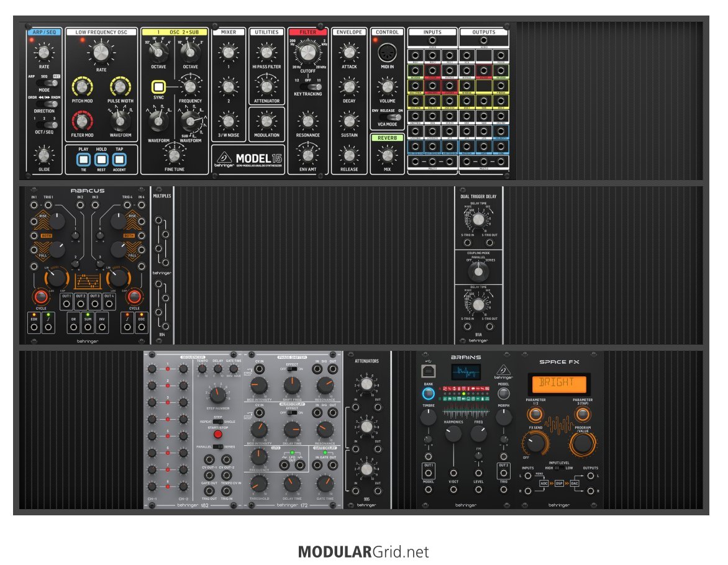Click the Brains USB port
Image resolution: width=728 pixels, height=565 pixels.
point(428,371)
